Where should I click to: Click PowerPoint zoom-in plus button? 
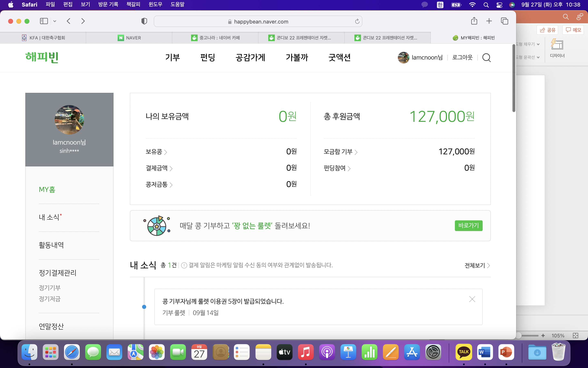point(543,336)
